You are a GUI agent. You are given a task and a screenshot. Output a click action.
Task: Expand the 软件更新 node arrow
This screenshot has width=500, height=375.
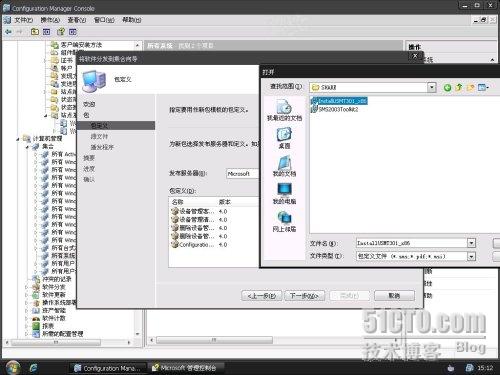point(27,295)
